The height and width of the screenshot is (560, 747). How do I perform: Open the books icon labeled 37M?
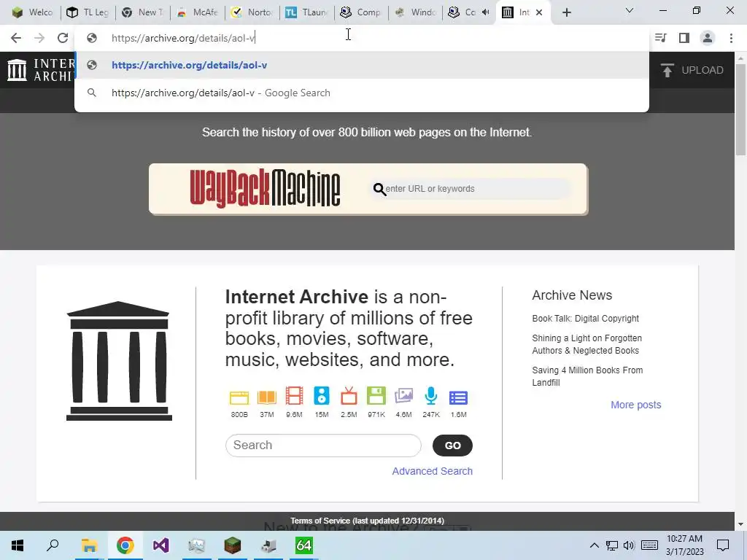tap(267, 397)
